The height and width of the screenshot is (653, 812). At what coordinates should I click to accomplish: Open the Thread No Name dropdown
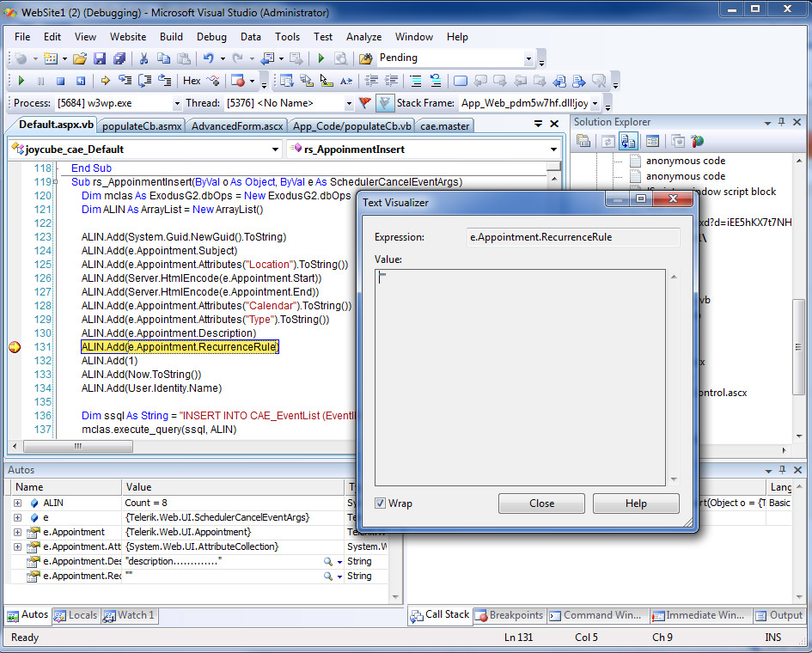[x=349, y=103]
